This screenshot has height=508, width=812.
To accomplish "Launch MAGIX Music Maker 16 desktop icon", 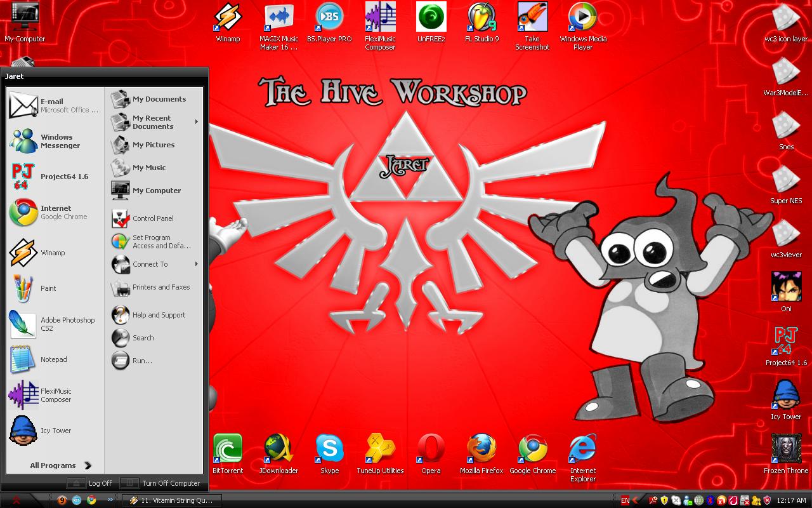I will pos(278,26).
